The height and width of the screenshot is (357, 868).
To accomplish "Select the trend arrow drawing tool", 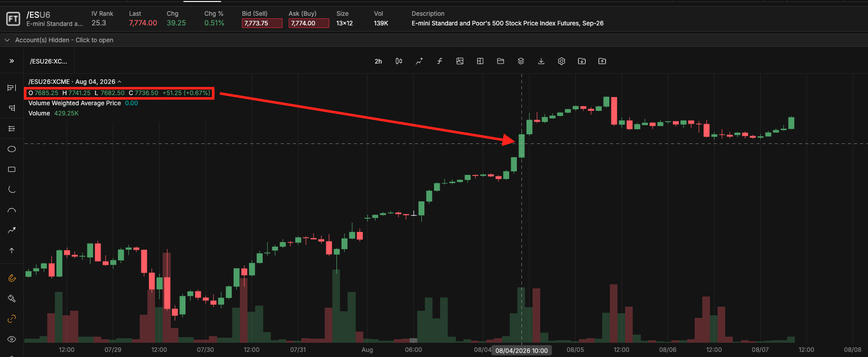I will 12,230.
